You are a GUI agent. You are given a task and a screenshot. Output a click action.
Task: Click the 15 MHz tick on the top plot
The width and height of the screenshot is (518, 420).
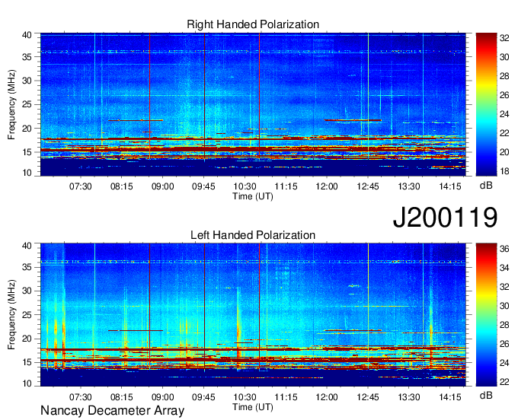pyautogui.click(x=27, y=152)
